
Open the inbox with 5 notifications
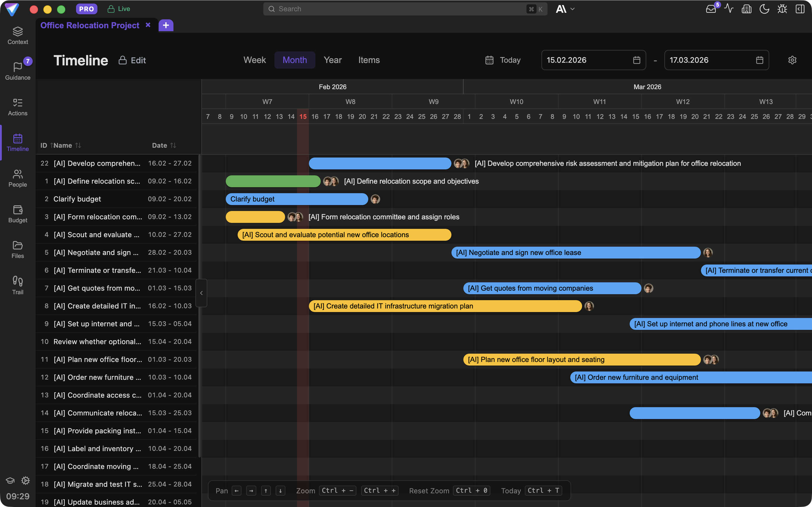pyautogui.click(x=711, y=9)
